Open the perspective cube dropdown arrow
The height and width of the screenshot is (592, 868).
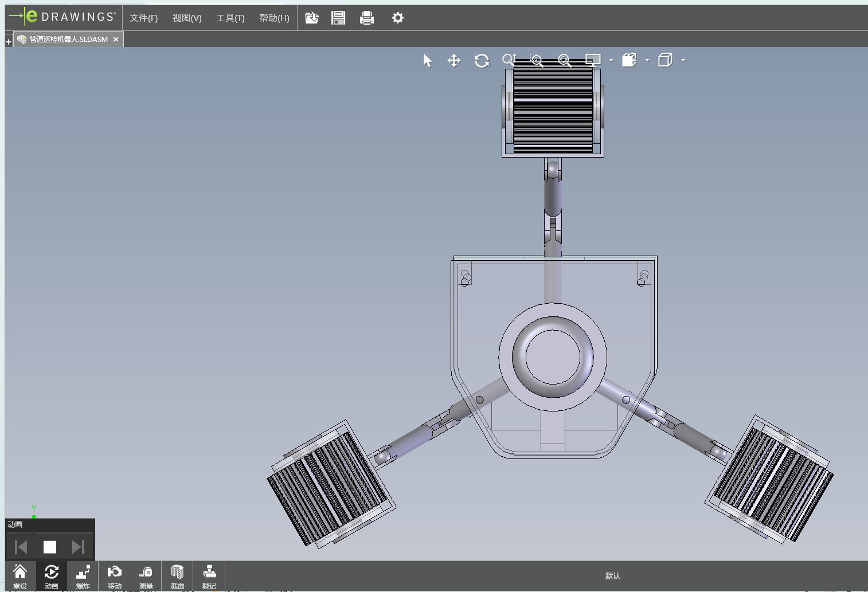point(683,60)
